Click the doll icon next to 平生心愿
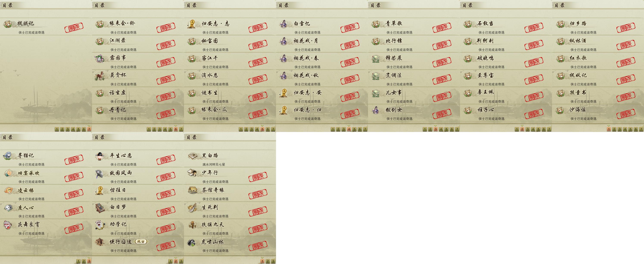This screenshot has height=264, width=644. click(x=100, y=156)
